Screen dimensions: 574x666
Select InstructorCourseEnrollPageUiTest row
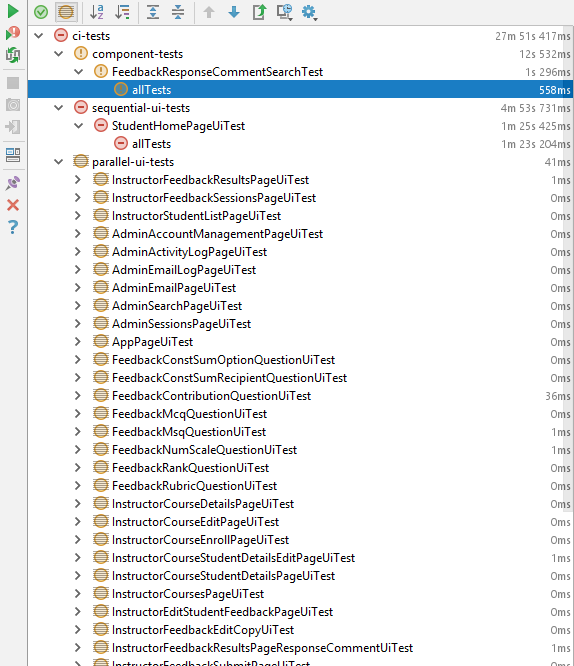point(300,539)
